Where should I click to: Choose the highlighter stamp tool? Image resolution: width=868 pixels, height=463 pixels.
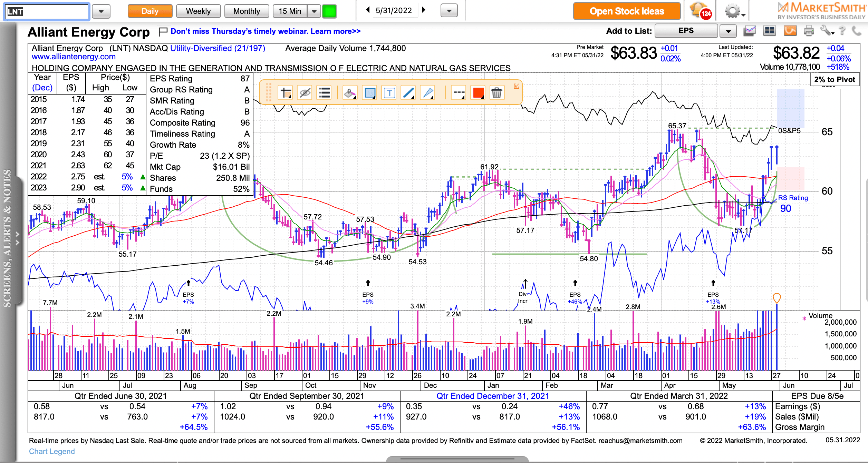pos(350,93)
